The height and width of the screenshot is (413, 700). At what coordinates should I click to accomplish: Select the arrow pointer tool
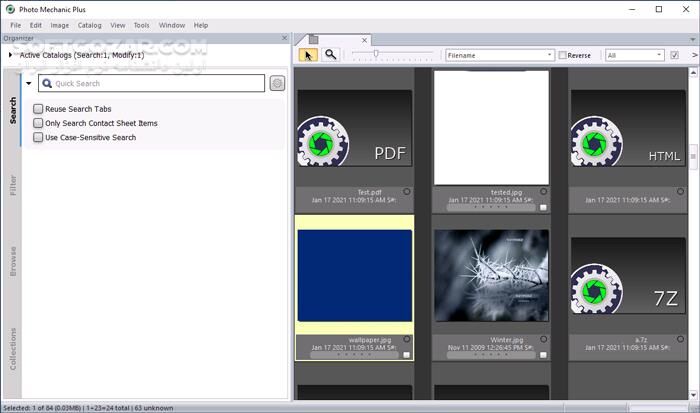[308, 55]
